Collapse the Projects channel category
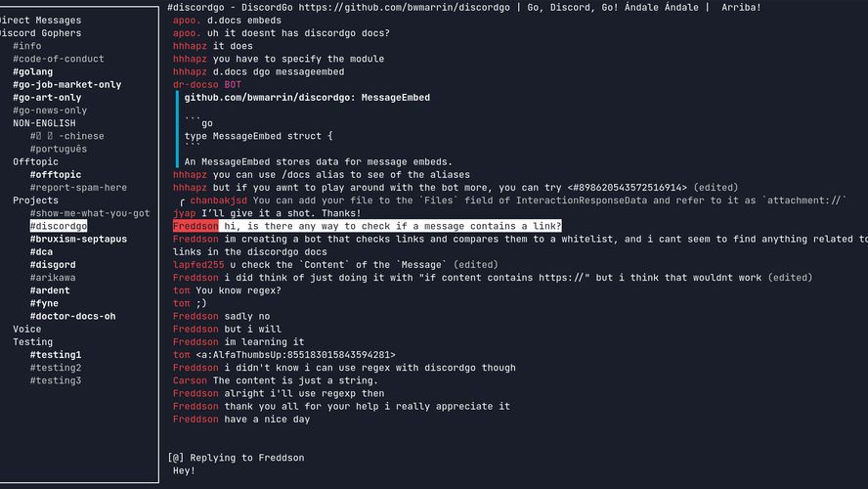Image resolution: width=868 pixels, height=489 pixels. pos(35,200)
